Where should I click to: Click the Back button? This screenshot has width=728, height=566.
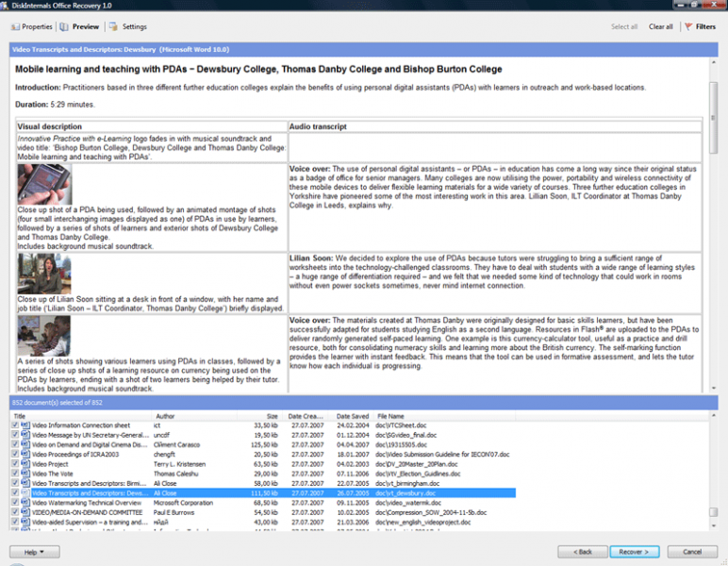[x=582, y=552]
